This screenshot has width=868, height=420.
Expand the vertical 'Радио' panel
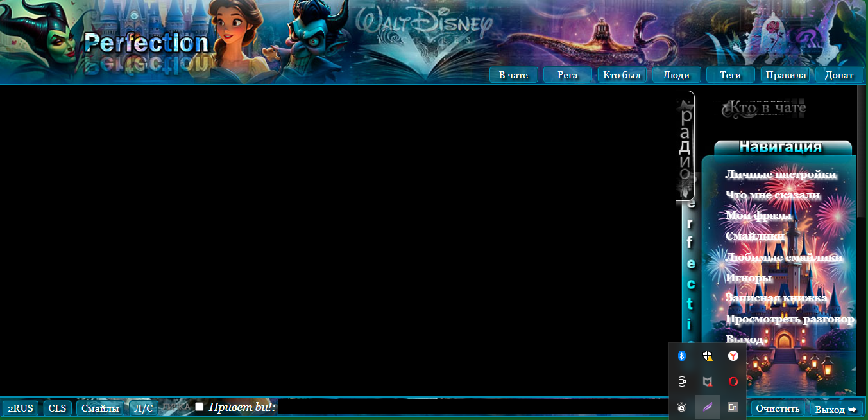point(685,146)
